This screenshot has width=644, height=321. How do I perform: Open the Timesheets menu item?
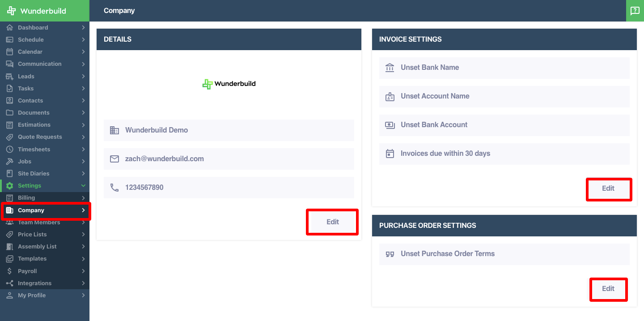45,150
